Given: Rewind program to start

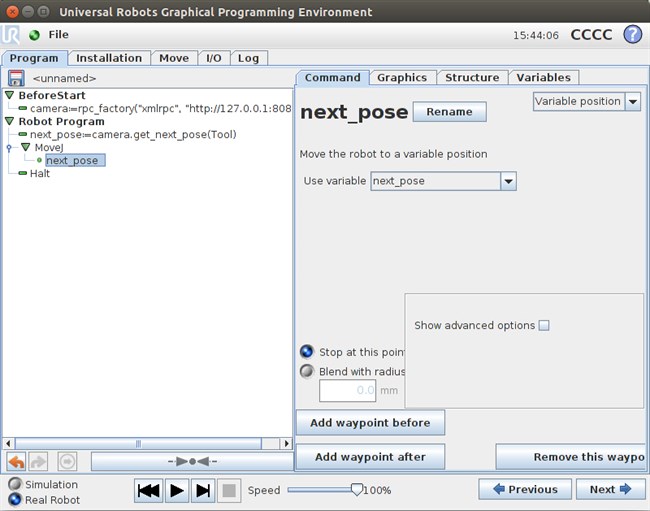Looking at the screenshot, I should coord(148,491).
